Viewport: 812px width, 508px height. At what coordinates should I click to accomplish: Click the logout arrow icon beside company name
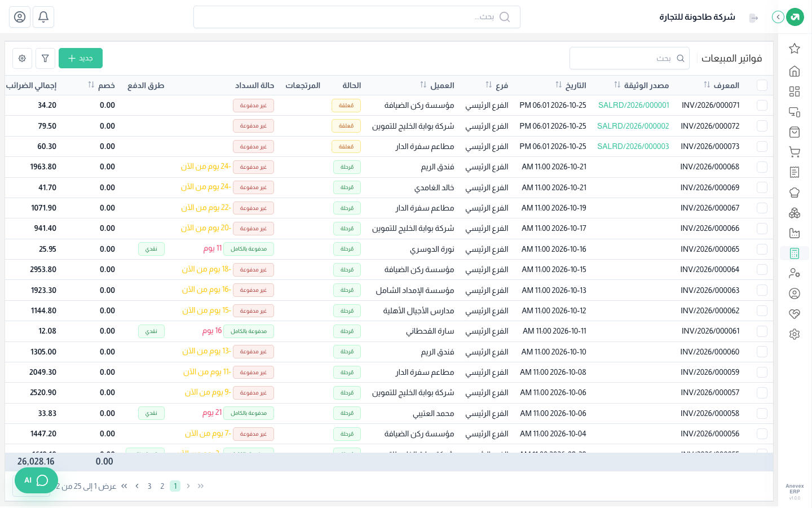754,18
